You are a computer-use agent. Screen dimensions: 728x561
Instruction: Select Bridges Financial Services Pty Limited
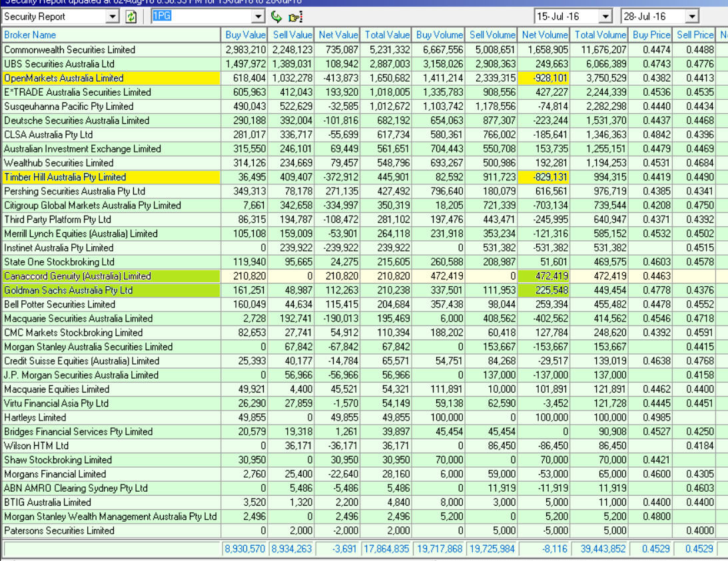(x=78, y=432)
